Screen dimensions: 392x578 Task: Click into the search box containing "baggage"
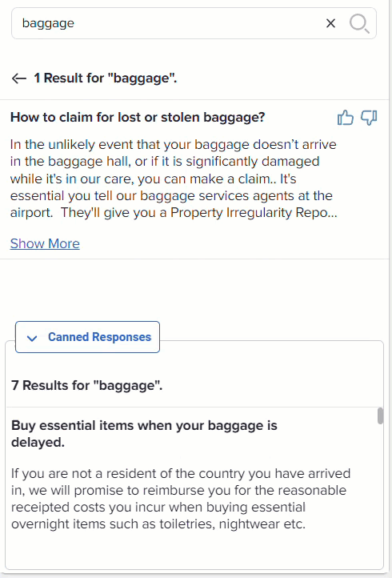(170, 23)
